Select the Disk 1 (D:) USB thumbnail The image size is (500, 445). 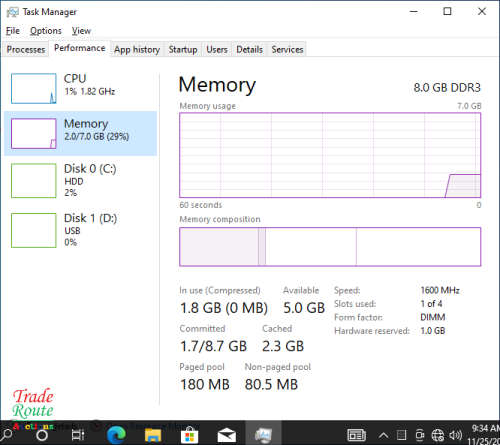[x=33, y=230]
